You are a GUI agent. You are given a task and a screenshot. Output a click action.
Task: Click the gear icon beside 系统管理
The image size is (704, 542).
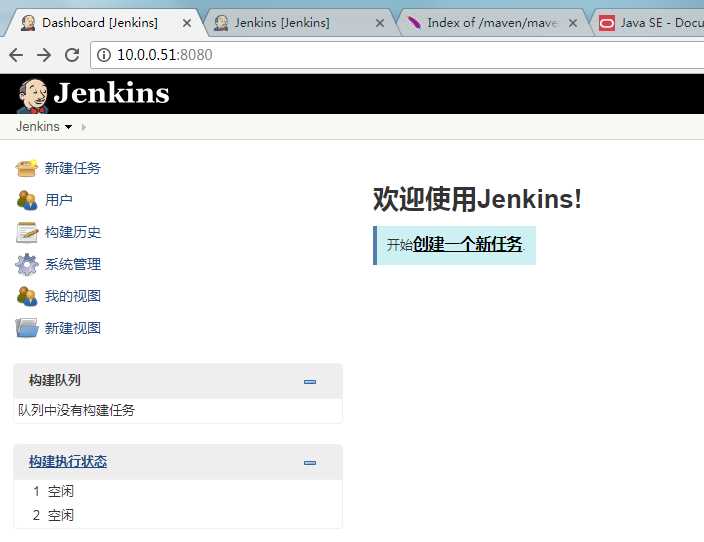[x=26, y=264]
